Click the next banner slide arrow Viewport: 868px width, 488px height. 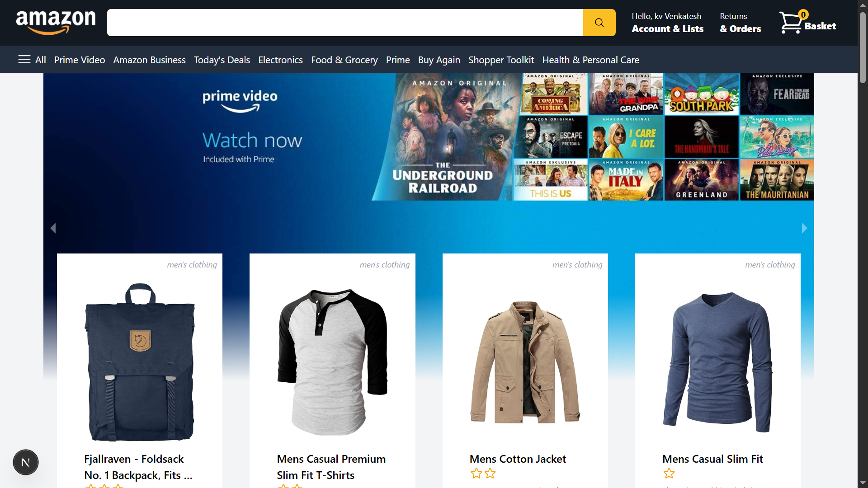click(804, 228)
